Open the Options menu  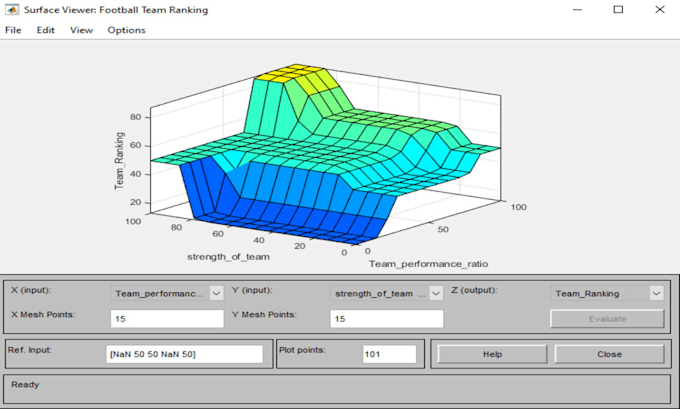(126, 30)
